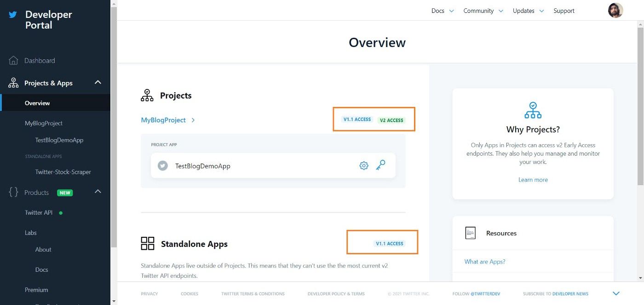Click the Products curly braces icon
The height and width of the screenshot is (305, 644).
point(13,193)
